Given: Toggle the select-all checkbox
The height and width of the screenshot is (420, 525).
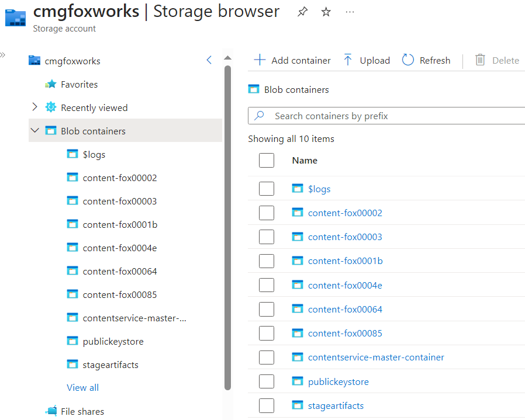Looking at the screenshot, I should click(x=267, y=160).
